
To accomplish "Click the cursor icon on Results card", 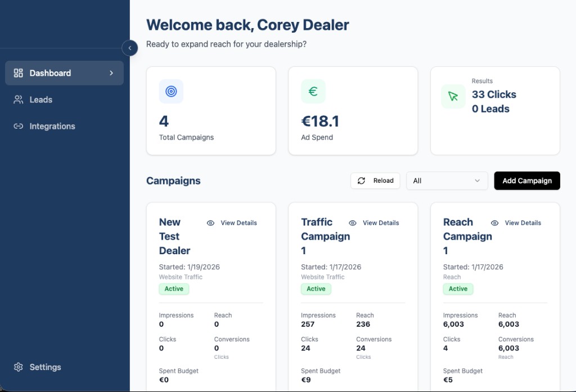I will point(453,96).
